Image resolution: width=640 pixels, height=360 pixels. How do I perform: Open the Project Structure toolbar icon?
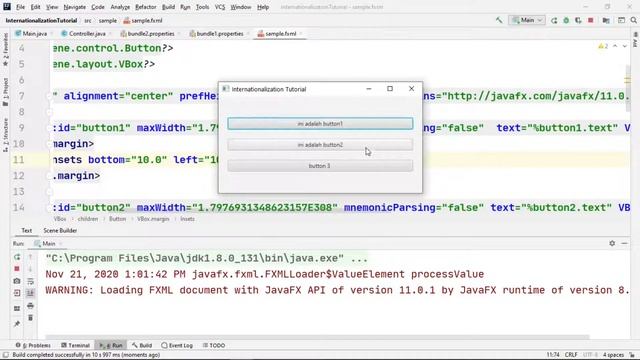tap(606, 20)
